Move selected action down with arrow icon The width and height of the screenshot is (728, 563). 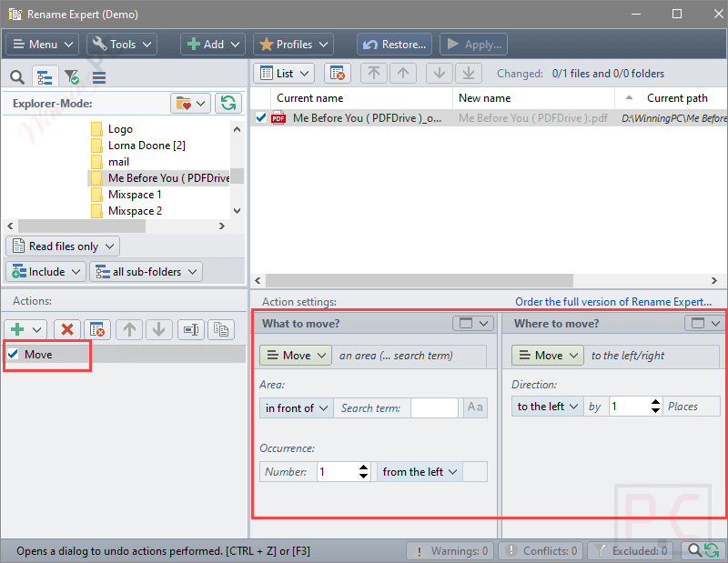pos(157,329)
